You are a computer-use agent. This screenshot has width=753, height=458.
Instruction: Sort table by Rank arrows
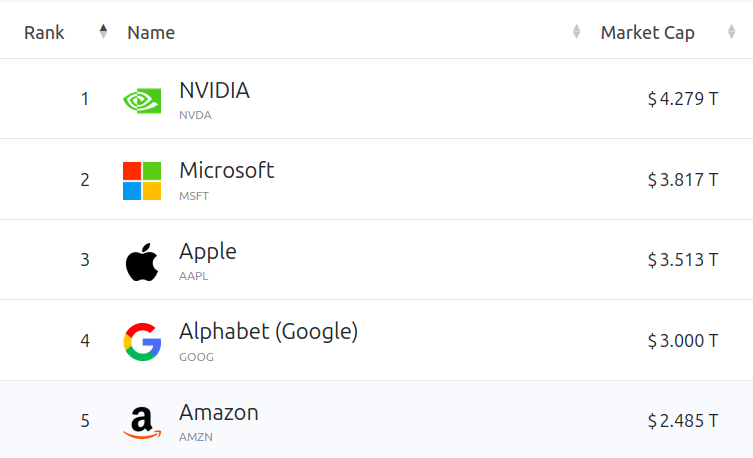coord(103,32)
